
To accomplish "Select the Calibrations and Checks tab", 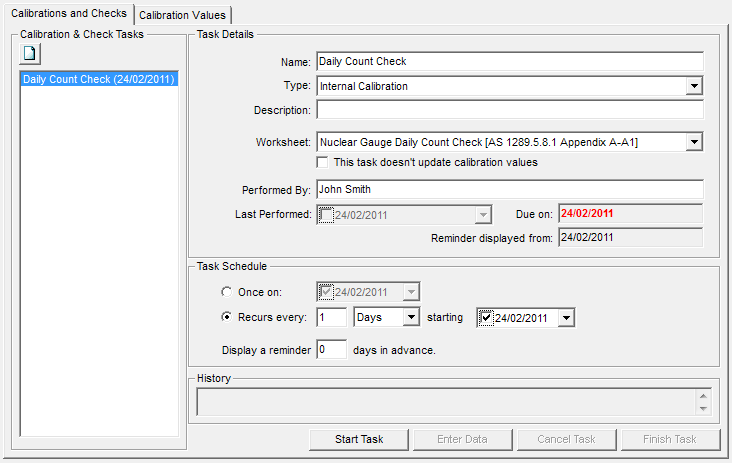I will coord(68,14).
